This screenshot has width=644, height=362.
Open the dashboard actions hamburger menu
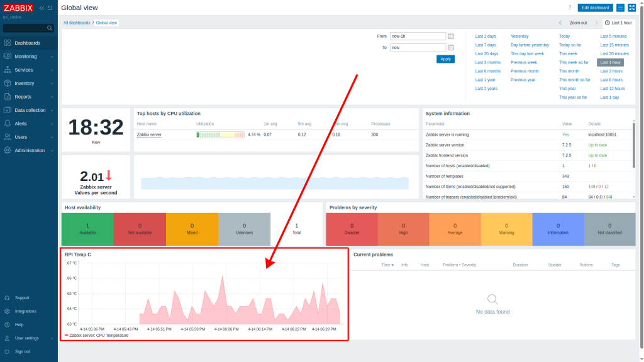(621, 8)
